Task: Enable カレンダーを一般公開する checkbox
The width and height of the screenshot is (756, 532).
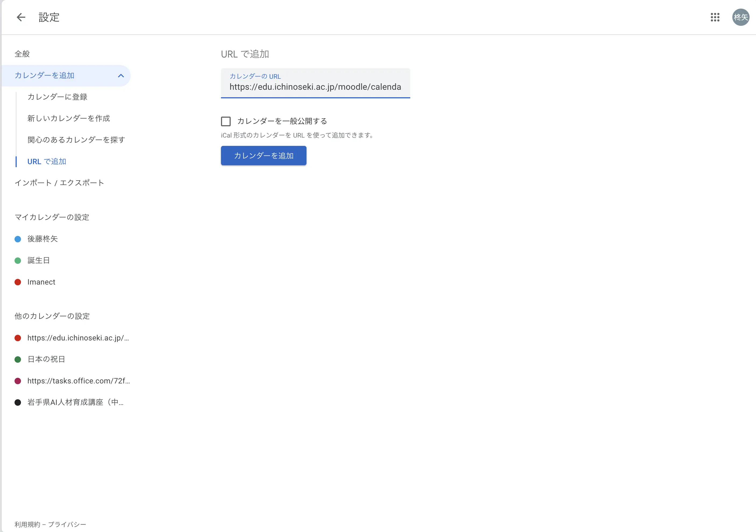Action: pos(226,121)
